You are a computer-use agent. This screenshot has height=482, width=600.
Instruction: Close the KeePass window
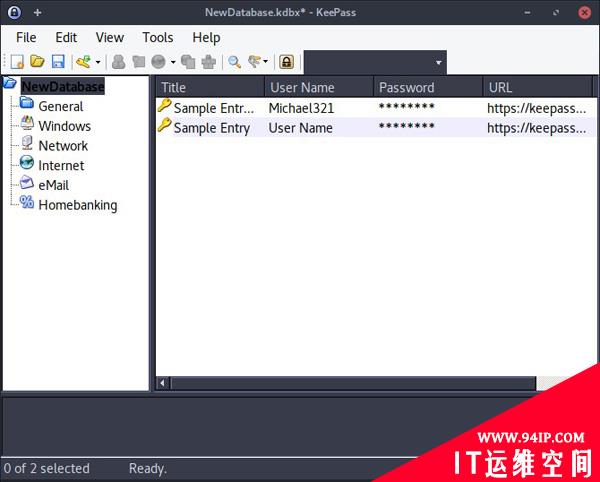[584, 13]
